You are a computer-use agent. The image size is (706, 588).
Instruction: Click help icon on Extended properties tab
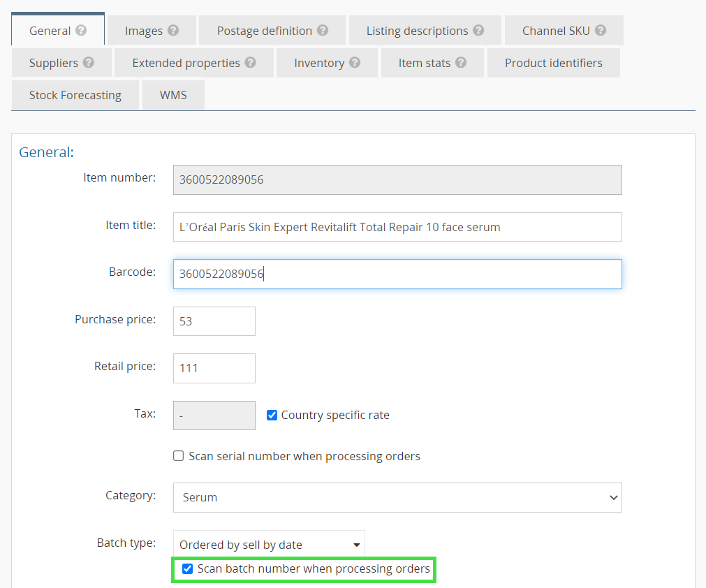click(250, 63)
